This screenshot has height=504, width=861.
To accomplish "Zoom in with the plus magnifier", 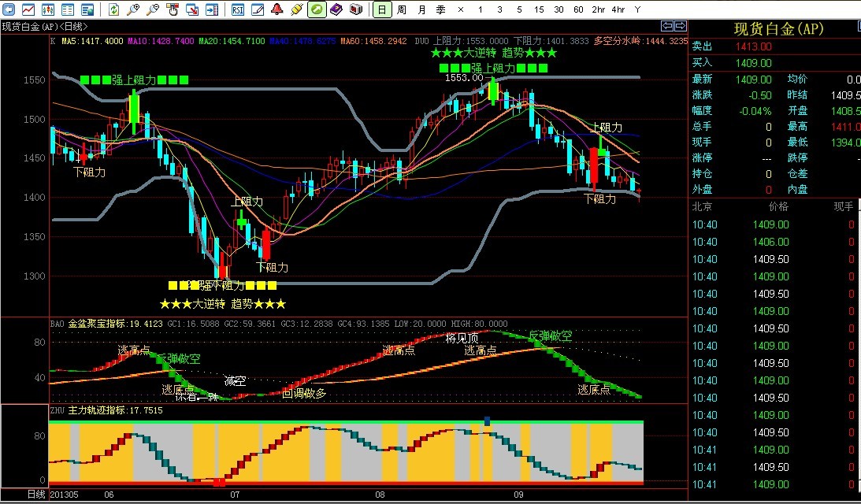I will (133, 9).
